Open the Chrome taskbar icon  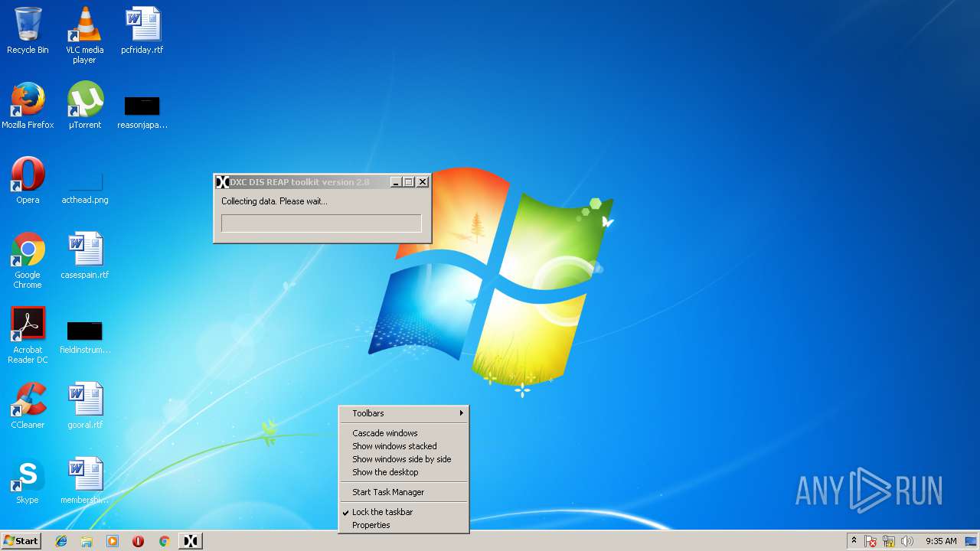[164, 541]
